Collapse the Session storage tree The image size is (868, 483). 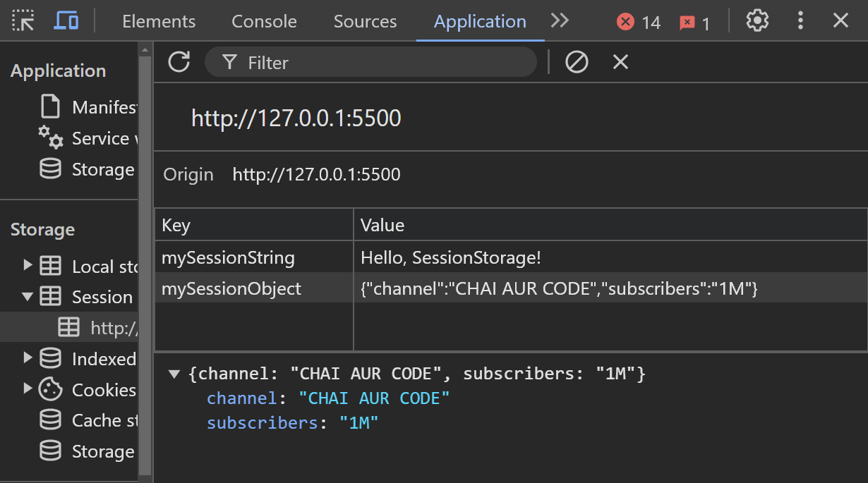[x=29, y=296]
